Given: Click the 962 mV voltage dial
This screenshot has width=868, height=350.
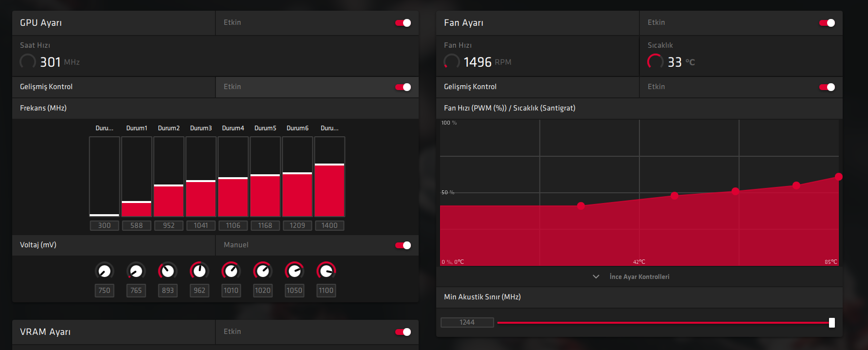Looking at the screenshot, I should coord(199,271).
